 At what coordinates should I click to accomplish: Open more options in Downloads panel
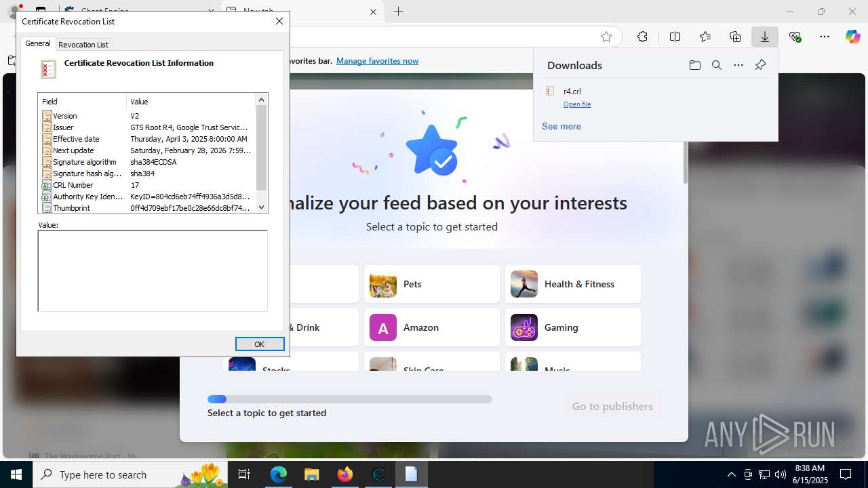pos(738,65)
